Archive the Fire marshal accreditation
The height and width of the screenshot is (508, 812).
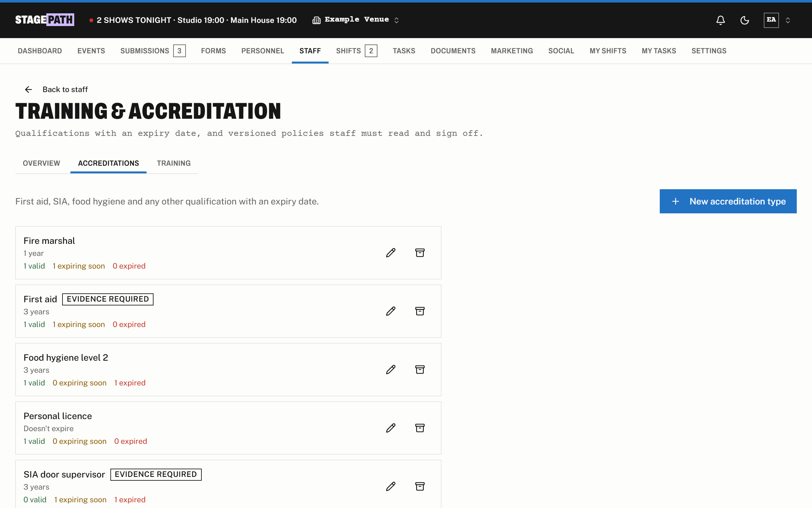(x=420, y=253)
